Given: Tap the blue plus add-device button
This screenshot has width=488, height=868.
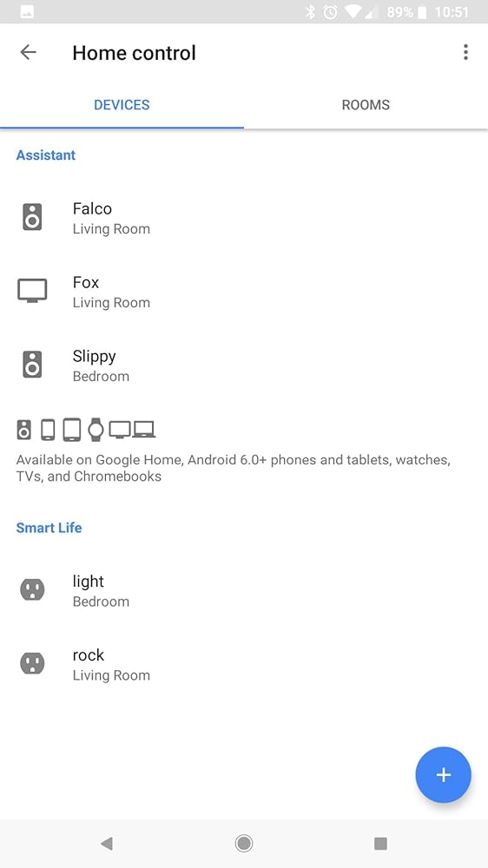Looking at the screenshot, I should click(x=443, y=774).
